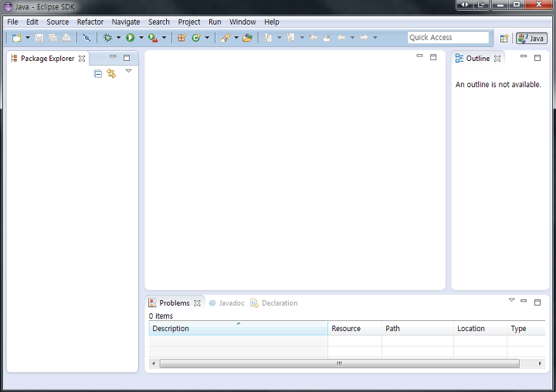
Task: Open the Navigate menu
Action: (x=126, y=22)
